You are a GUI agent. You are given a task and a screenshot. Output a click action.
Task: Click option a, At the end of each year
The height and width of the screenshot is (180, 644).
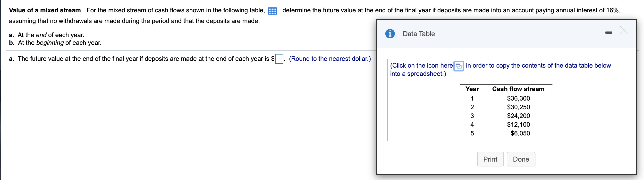click(x=47, y=35)
